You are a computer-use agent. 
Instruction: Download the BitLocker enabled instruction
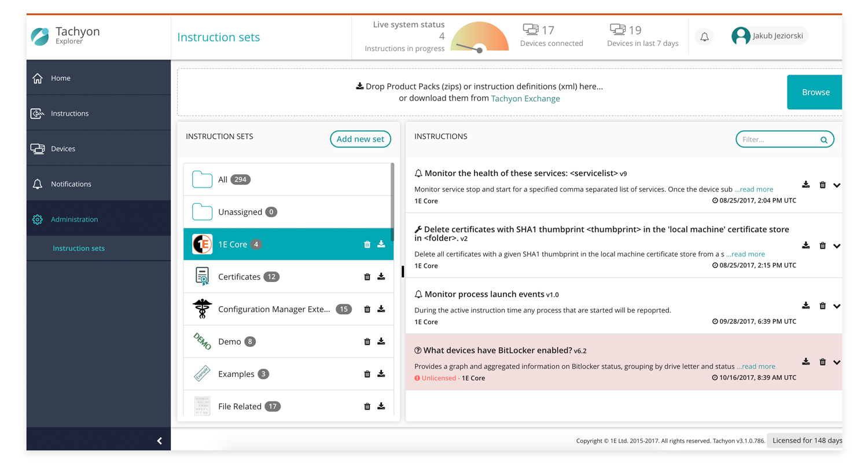click(806, 362)
